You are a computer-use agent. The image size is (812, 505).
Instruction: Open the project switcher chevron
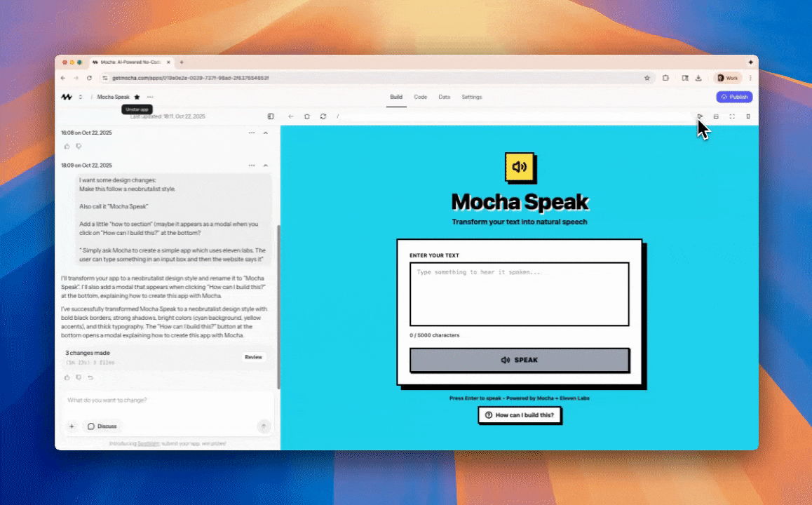tap(80, 97)
